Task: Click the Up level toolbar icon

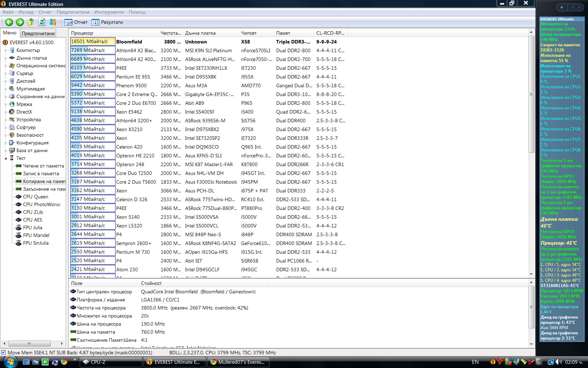Action: (x=31, y=22)
